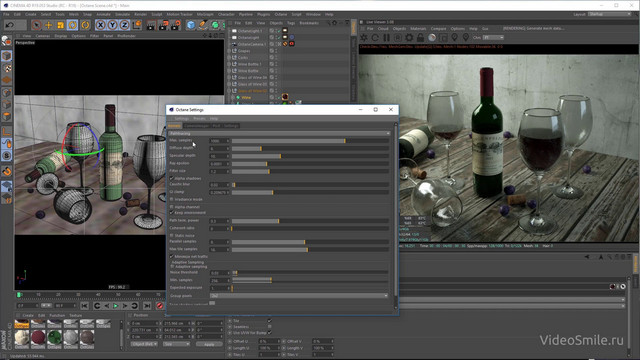
Task: Open Cameras menu in viewport
Action: click(42, 36)
